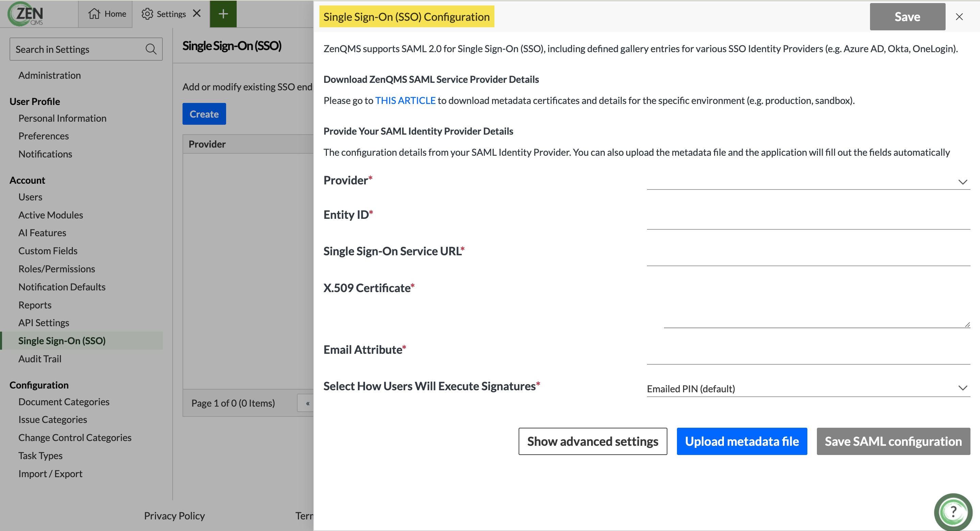The height and width of the screenshot is (531, 980).
Task: Click the 'Page 1 of 0 (0 Items)' text
Action: coord(233,403)
